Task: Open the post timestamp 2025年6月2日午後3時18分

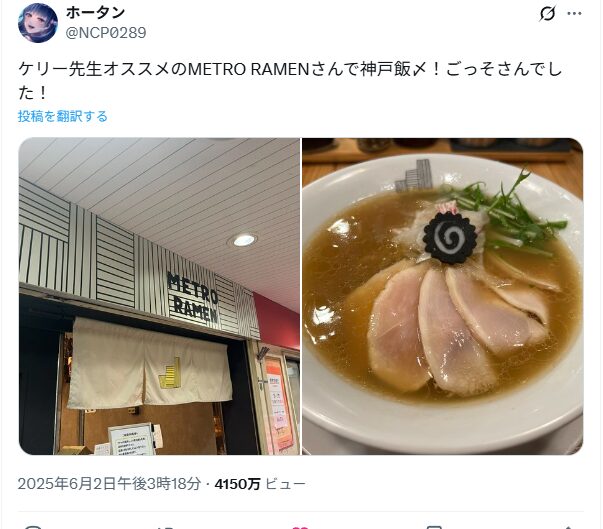Action: (x=110, y=484)
